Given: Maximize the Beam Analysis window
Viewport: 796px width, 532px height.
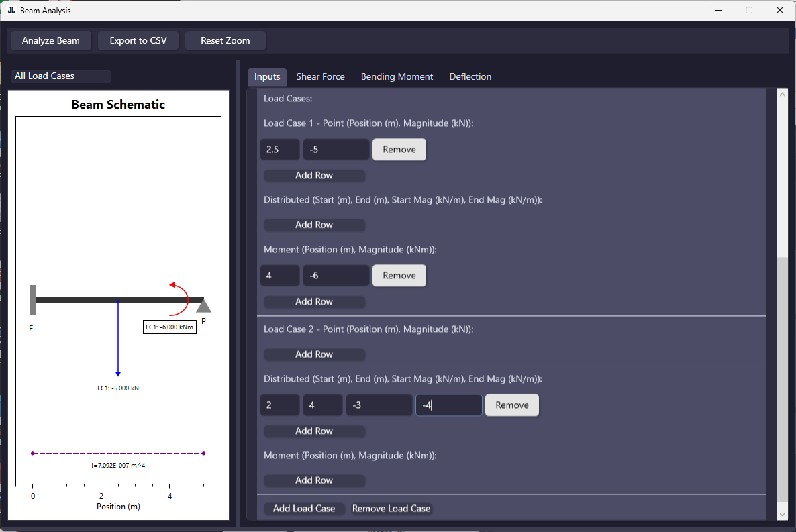Looking at the screenshot, I should click(x=749, y=11).
